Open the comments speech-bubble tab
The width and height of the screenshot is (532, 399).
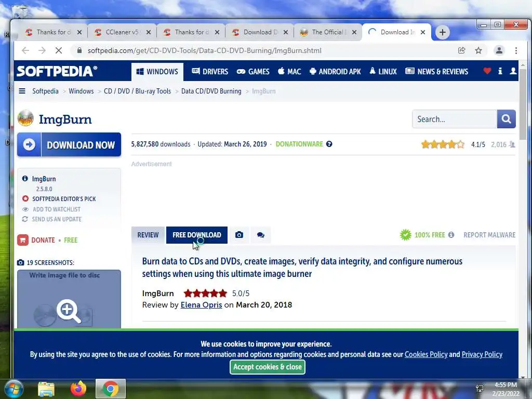[261, 235]
